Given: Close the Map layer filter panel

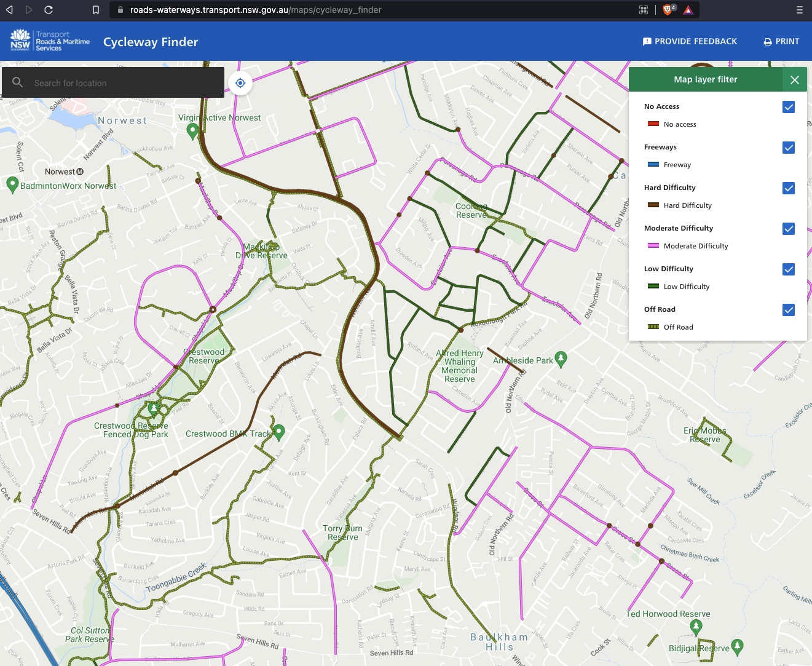Looking at the screenshot, I should tap(794, 80).
